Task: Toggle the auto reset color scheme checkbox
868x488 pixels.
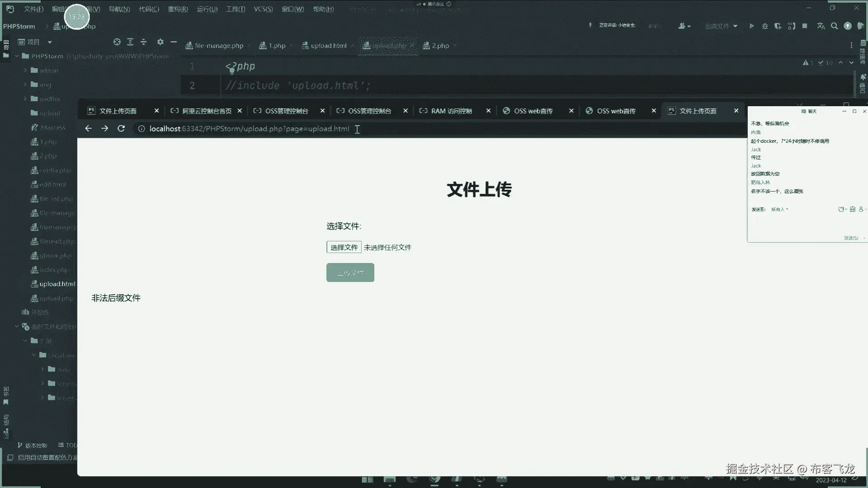Action: click(10, 457)
